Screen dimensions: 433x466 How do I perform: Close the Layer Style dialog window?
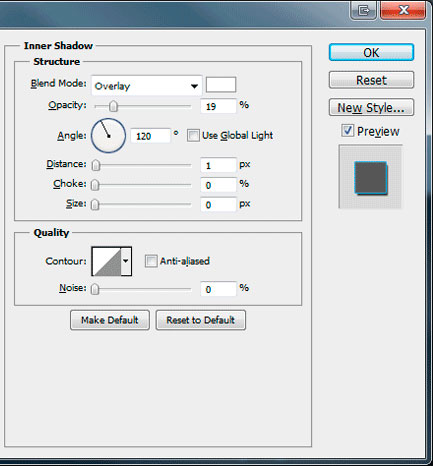[403, 10]
